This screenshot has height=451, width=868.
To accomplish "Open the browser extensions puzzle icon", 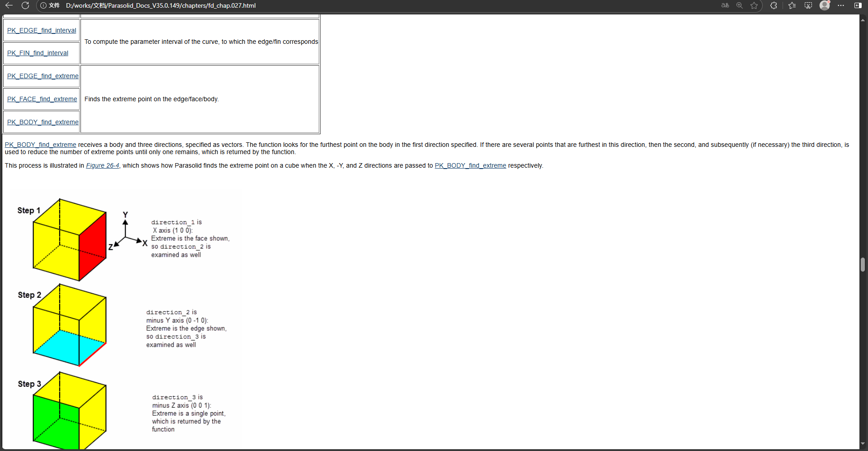I will [x=774, y=5].
